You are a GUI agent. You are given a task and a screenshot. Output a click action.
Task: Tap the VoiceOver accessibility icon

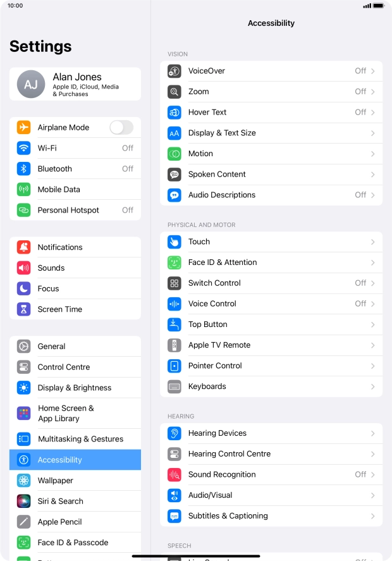174,71
